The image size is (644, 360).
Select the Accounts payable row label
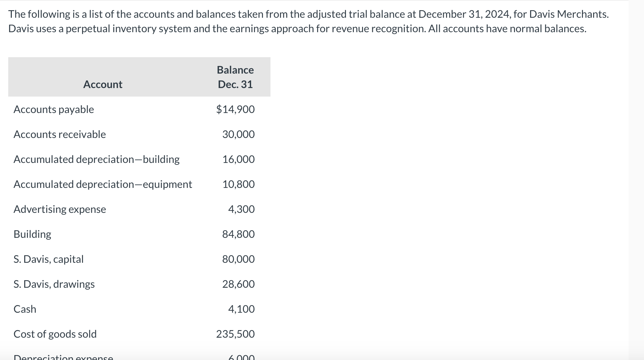pyautogui.click(x=54, y=109)
